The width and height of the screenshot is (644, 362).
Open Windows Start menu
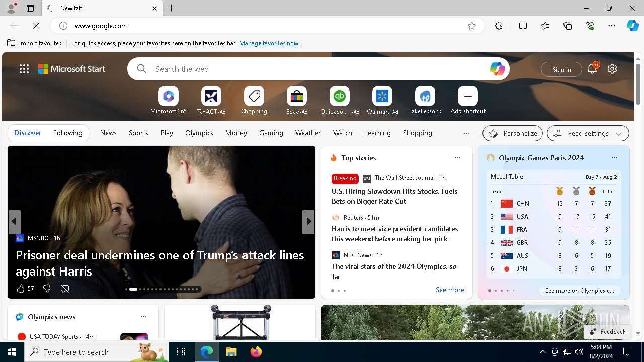pyautogui.click(x=12, y=352)
